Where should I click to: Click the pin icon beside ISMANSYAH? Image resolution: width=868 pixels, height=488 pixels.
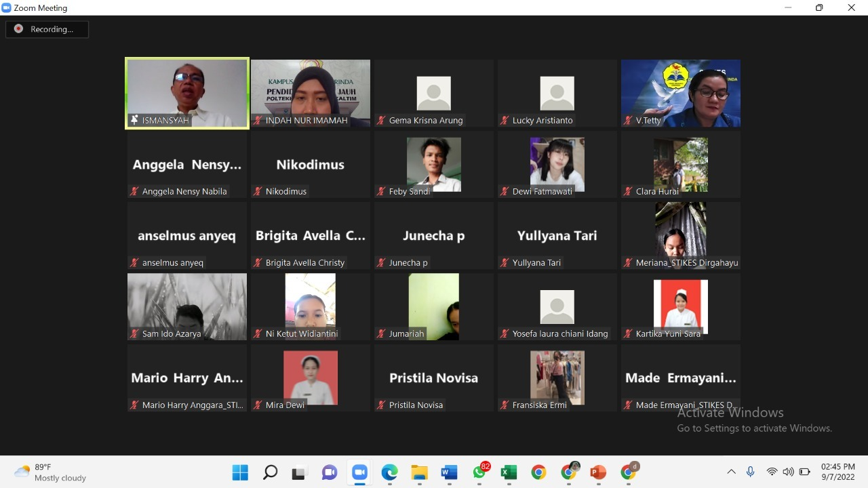coord(134,120)
